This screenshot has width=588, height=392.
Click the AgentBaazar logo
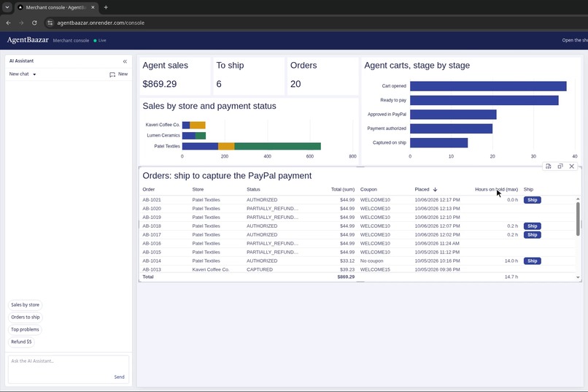[28, 39]
